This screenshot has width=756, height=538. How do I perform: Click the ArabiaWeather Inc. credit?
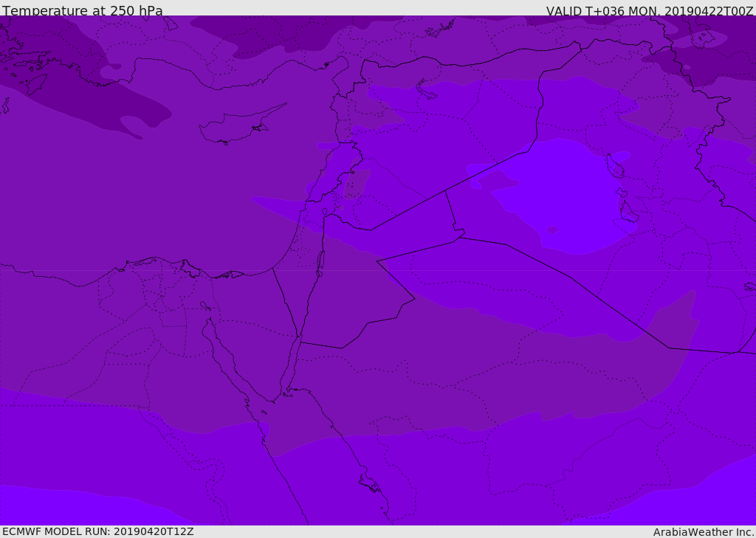point(704,532)
